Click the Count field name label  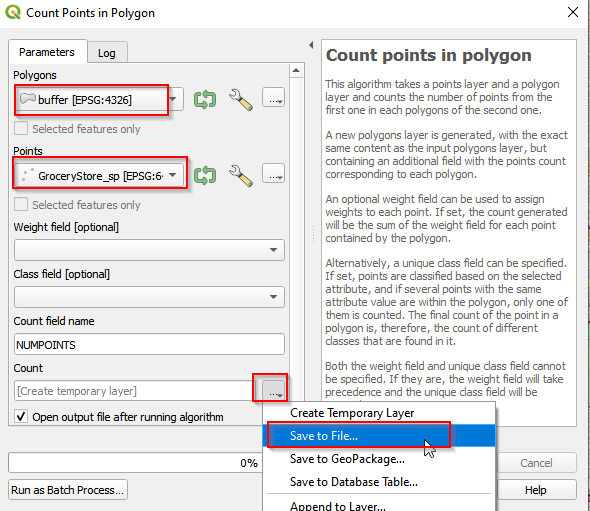pyautogui.click(x=54, y=321)
